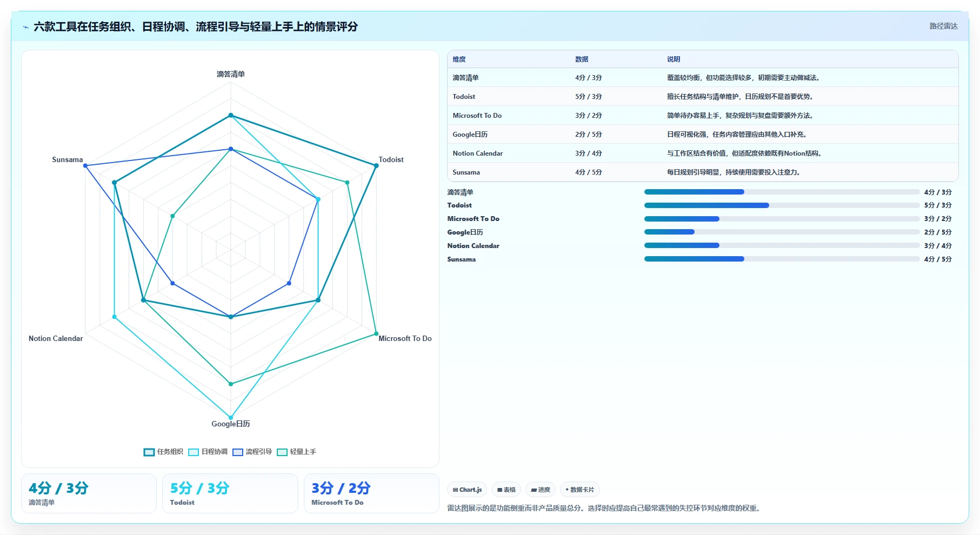Click the Google日历 progress bar
980x535 pixels.
(x=782, y=232)
